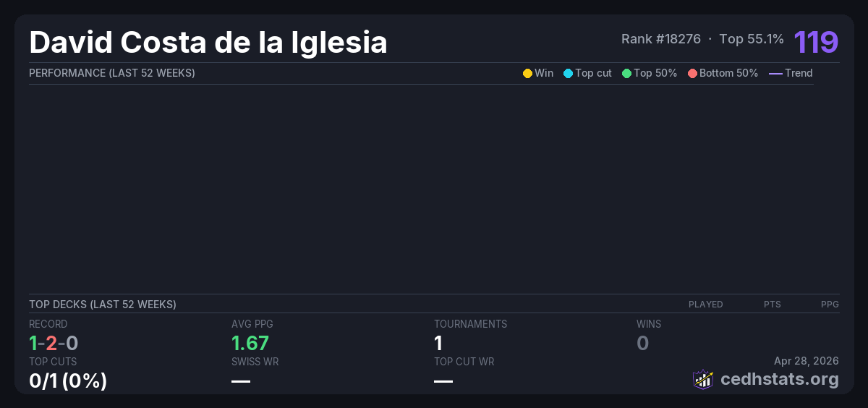Image resolution: width=868 pixels, height=408 pixels.
Task: Click the green Top 50% legend dot
Action: [x=626, y=73]
